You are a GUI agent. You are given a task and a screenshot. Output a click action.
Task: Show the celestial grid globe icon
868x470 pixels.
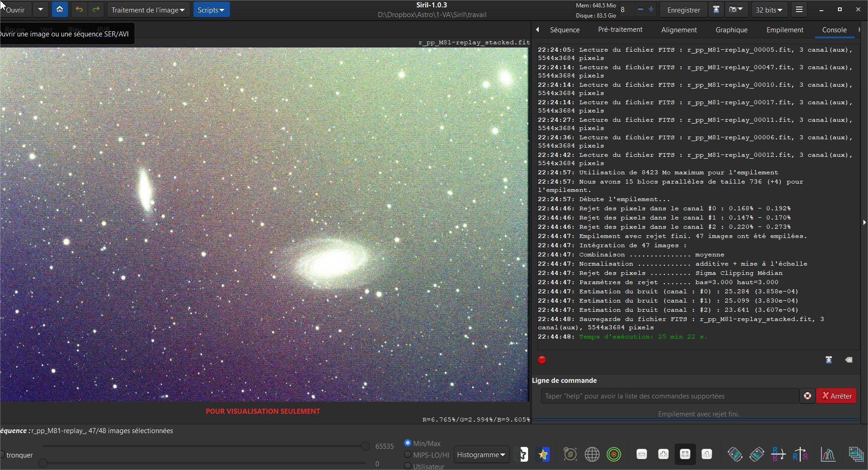coord(592,455)
